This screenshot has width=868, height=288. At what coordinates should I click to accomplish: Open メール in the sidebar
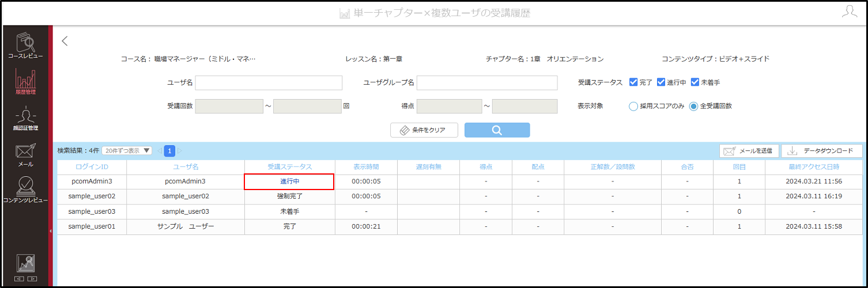click(x=25, y=154)
